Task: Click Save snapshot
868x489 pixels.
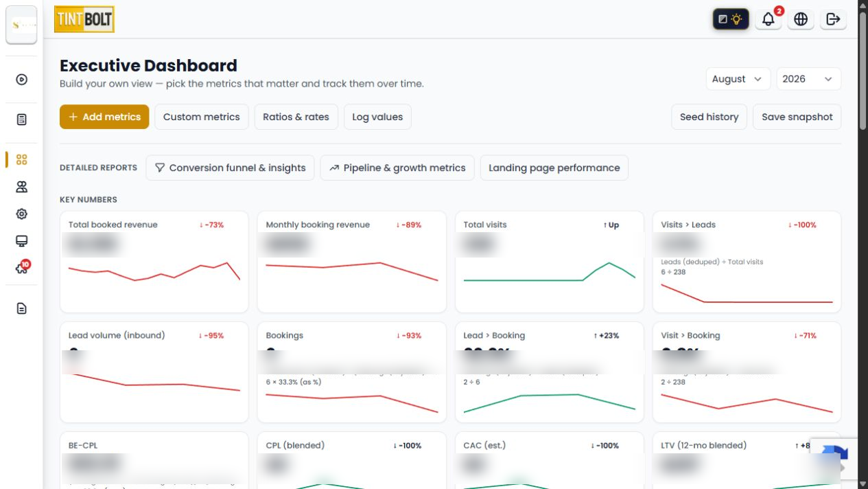Action: (797, 117)
